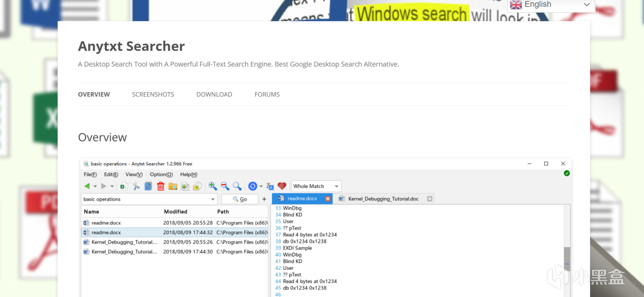Viewport: 644px width, 297px height.
Task: Click the document with green arrow icon
Action: point(185,186)
